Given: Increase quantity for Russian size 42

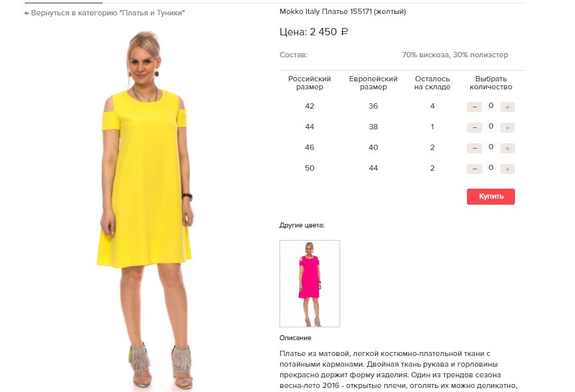Looking at the screenshot, I should pos(508,107).
